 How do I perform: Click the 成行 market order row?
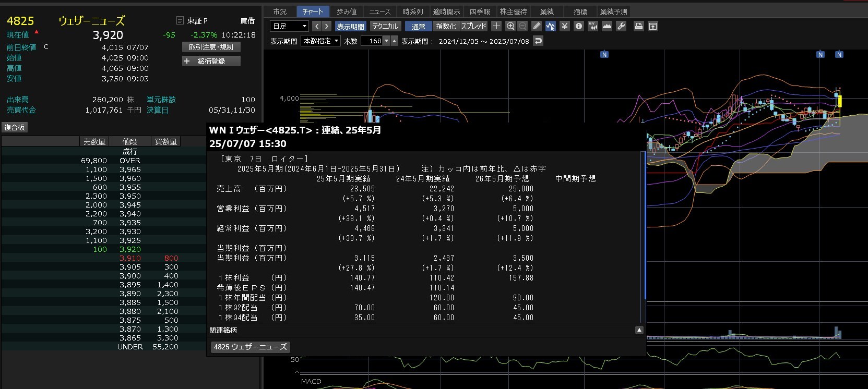click(130, 151)
